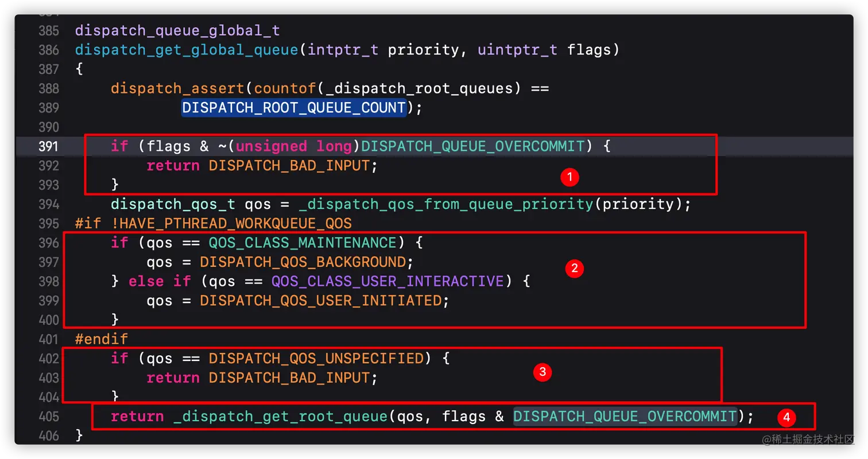The height and width of the screenshot is (459, 868).
Task: Click gutter line number 387
Action: click(49, 69)
